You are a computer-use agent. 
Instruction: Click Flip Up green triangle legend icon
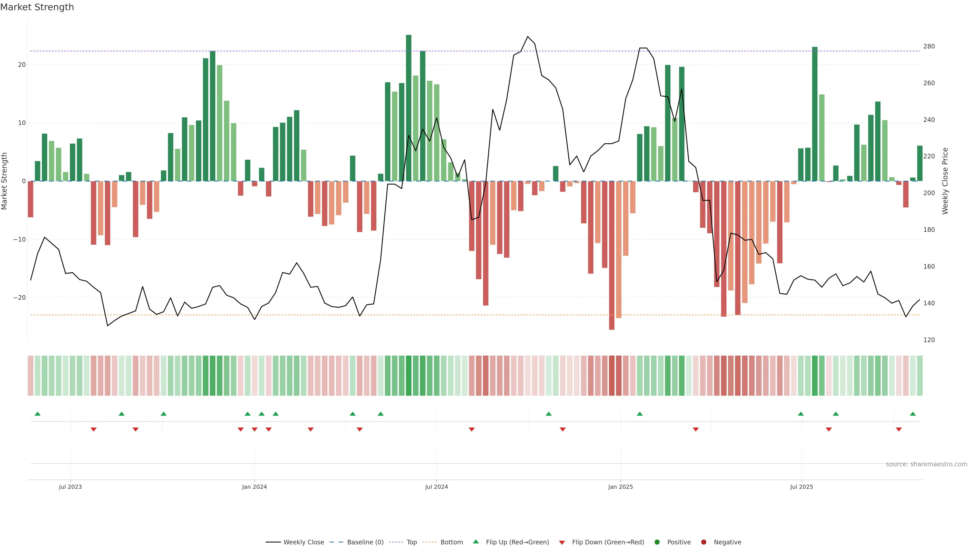pos(475,542)
